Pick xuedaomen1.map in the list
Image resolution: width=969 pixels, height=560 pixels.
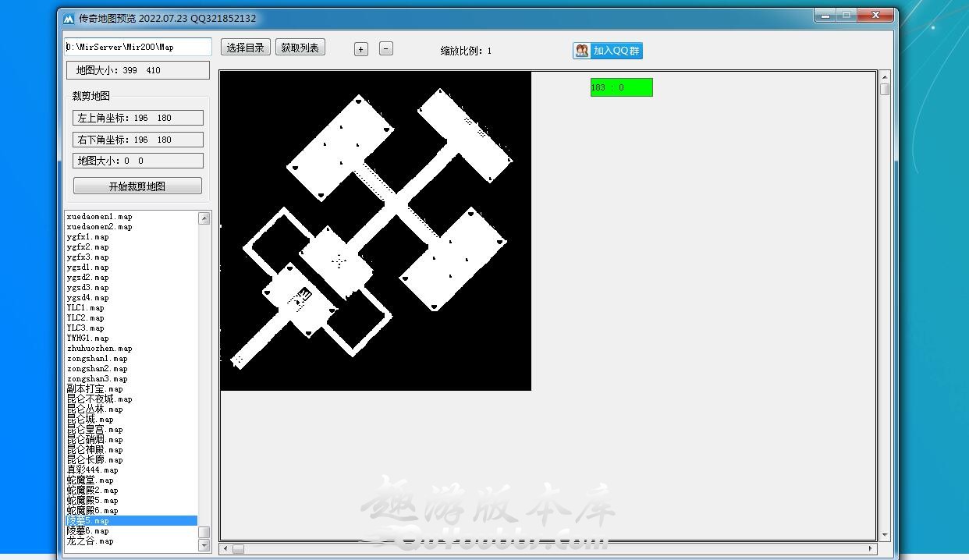pyautogui.click(x=99, y=217)
